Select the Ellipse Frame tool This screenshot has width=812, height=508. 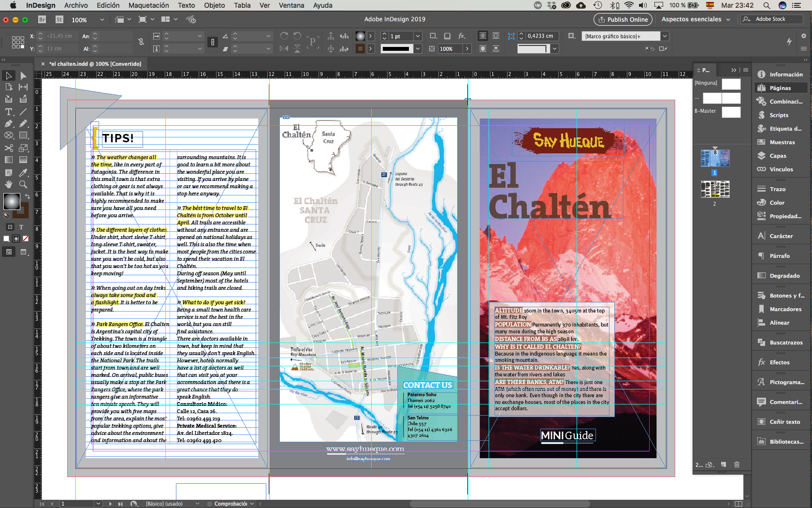pyautogui.click(x=9, y=135)
